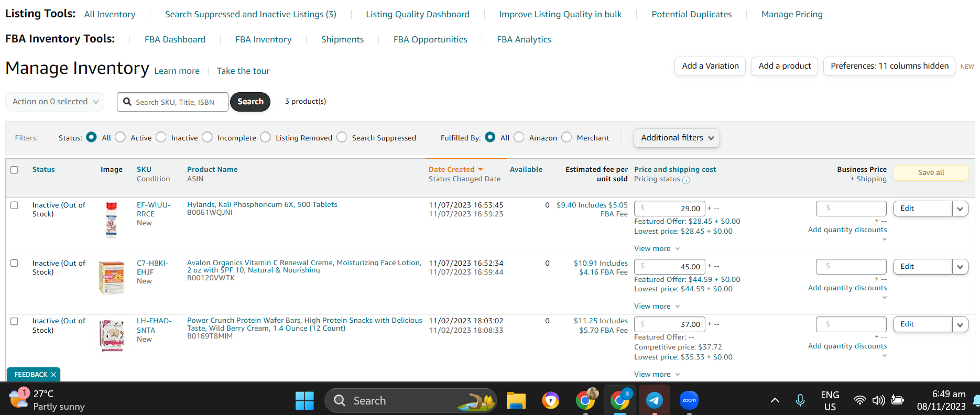This screenshot has height=415, width=980.
Task: Choose the Active status filter
Action: [x=121, y=137]
